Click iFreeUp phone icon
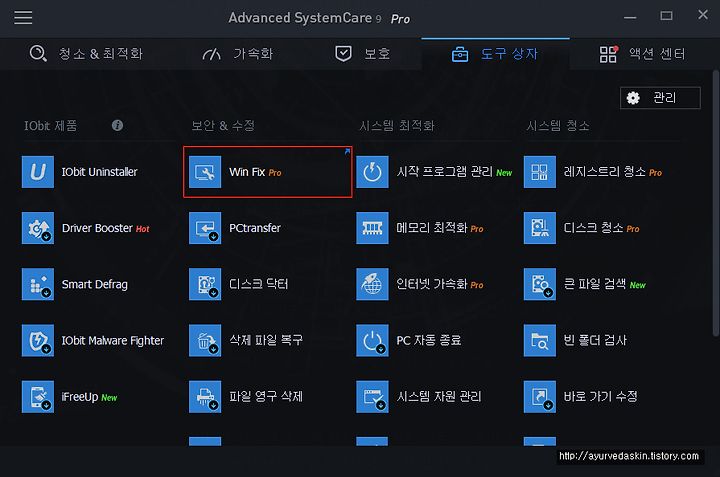The image size is (720, 477). [38, 397]
